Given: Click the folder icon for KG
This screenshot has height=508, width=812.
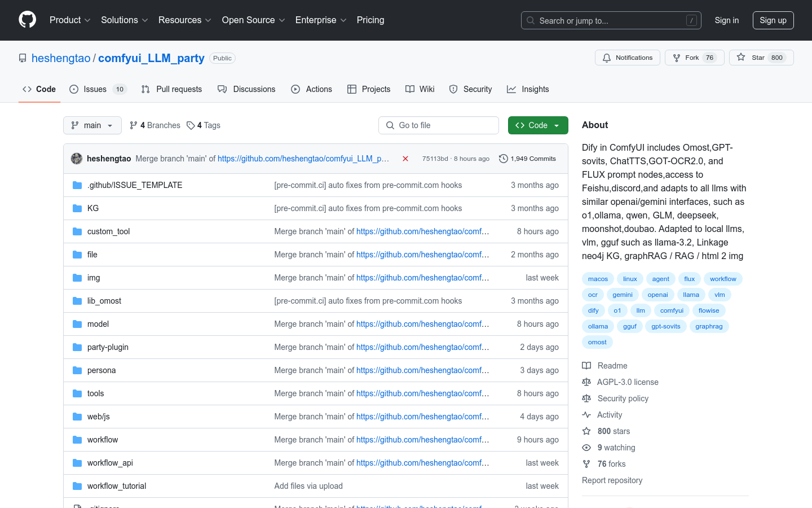Looking at the screenshot, I should click(x=77, y=208).
